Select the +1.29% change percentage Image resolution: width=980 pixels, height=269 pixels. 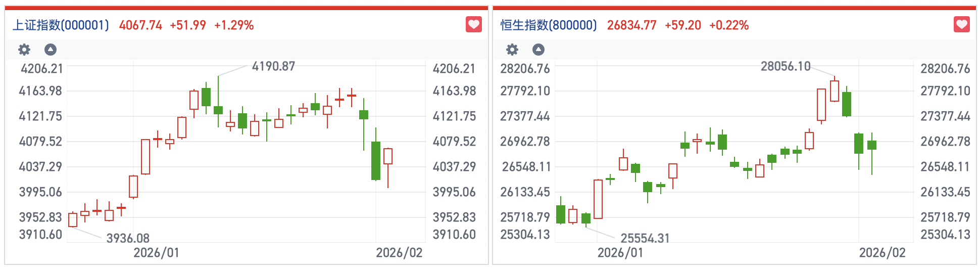coord(234,25)
